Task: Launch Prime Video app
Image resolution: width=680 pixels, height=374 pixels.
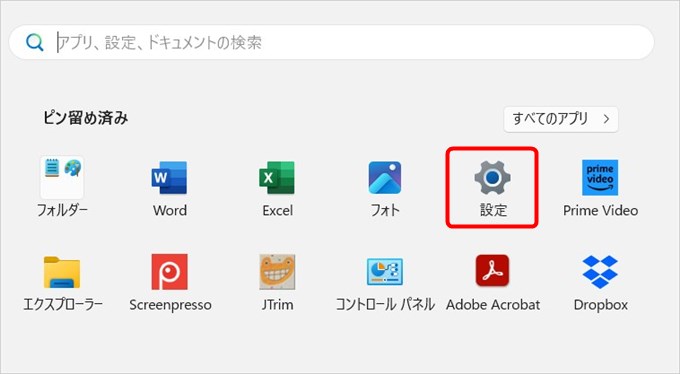Action: click(x=600, y=187)
